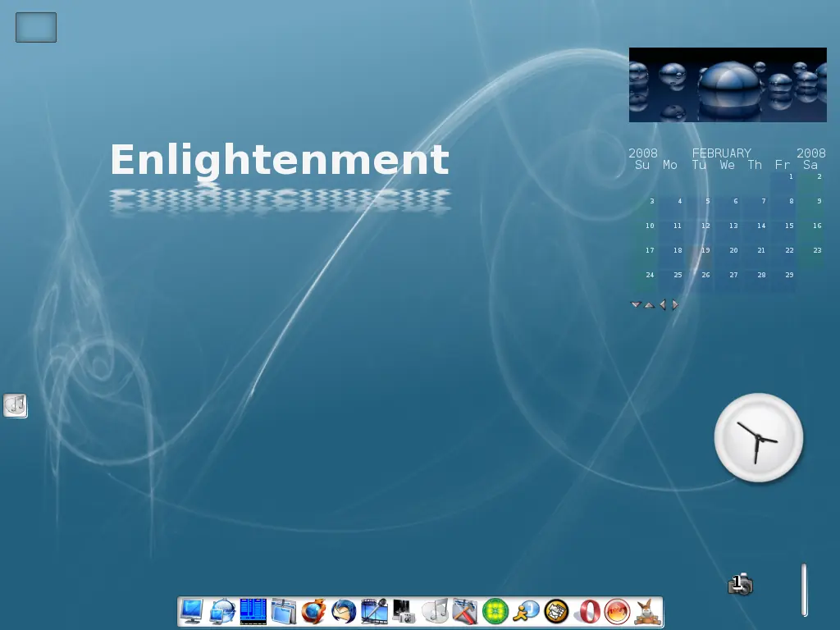Select the virtual desktop pager box
840x630 pixels.
click(x=36, y=27)
